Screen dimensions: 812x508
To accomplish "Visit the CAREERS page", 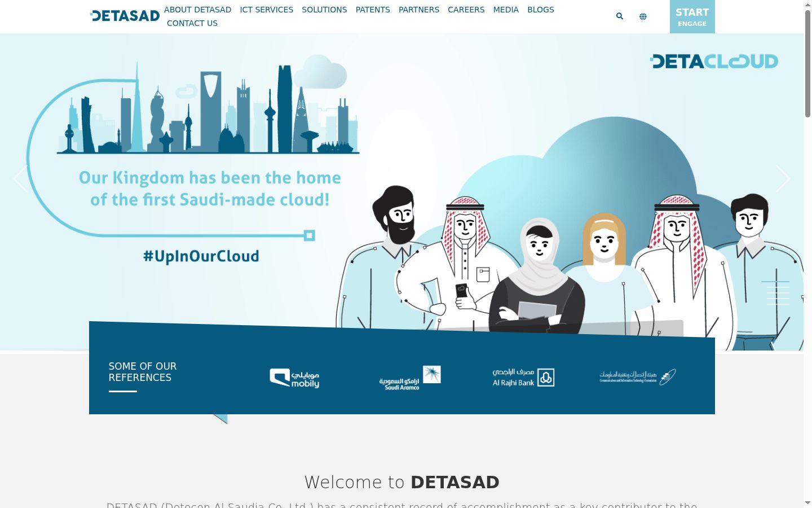I will click(466, 10).
